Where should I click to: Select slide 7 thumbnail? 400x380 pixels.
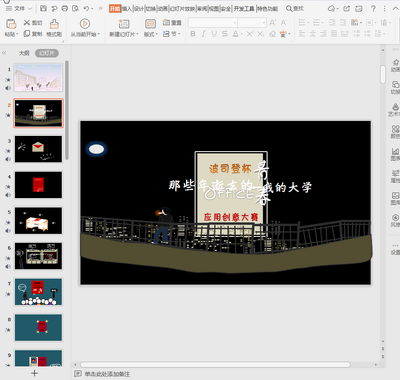[38, 292]
